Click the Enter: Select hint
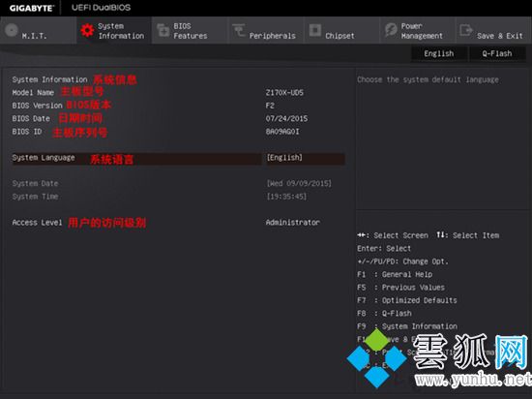 (384, 248)
